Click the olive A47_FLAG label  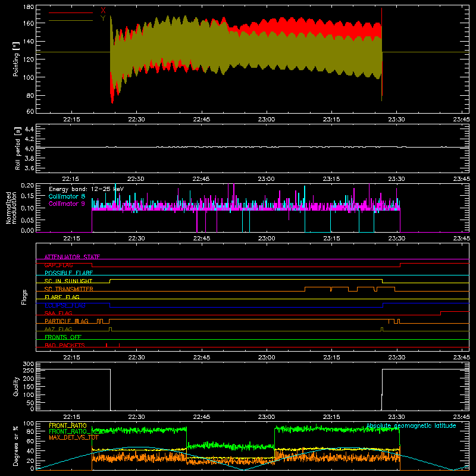click(x=58, y=329)
